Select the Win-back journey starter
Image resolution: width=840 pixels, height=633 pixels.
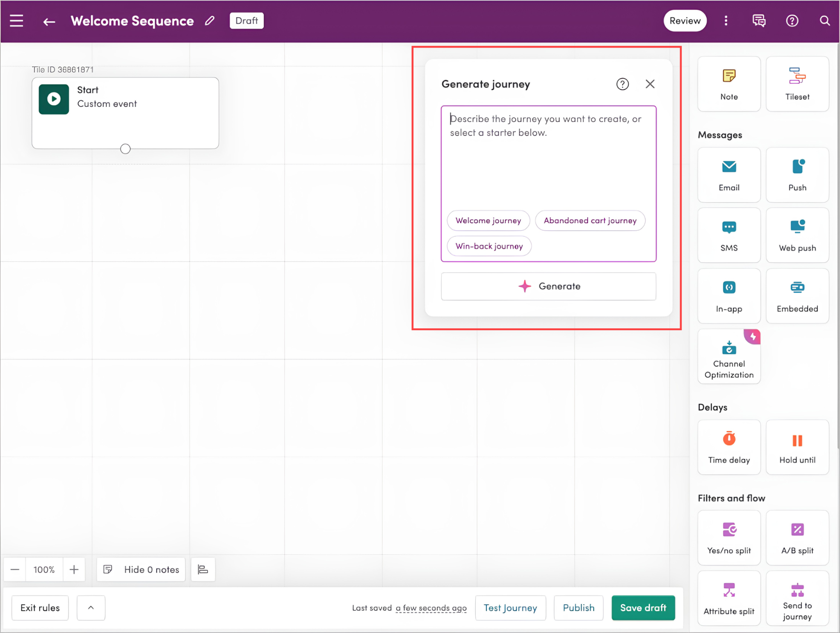(489, 246)
